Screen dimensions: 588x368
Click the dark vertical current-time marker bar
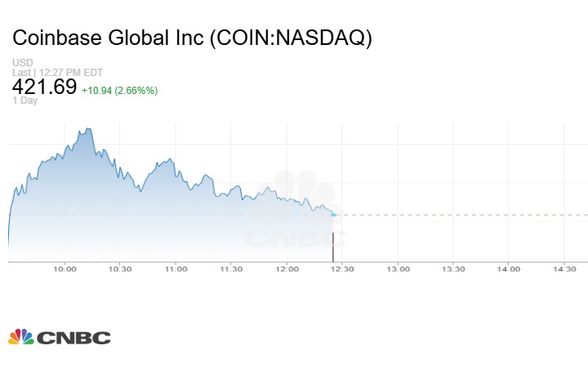click(x=333, y=247)
